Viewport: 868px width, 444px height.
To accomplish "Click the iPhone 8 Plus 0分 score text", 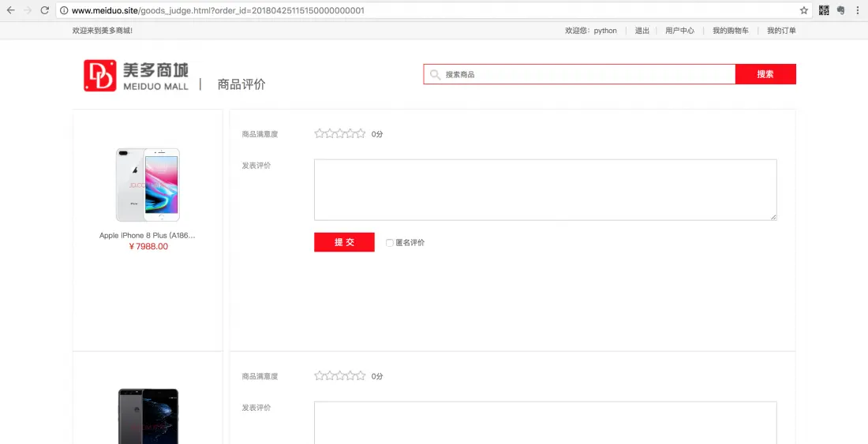I will click(377, 134).
